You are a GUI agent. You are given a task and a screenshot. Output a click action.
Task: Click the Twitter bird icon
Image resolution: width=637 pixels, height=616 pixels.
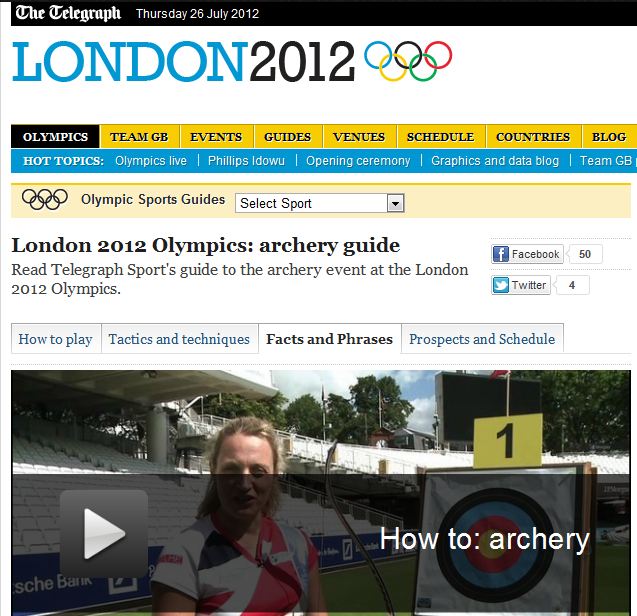[x=500, y=285]
